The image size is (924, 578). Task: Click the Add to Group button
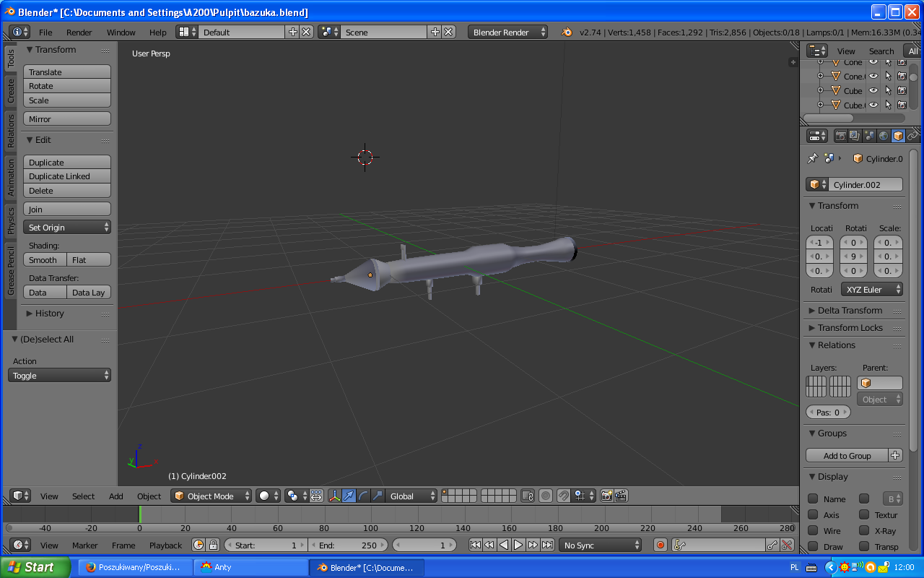[847, 456]
